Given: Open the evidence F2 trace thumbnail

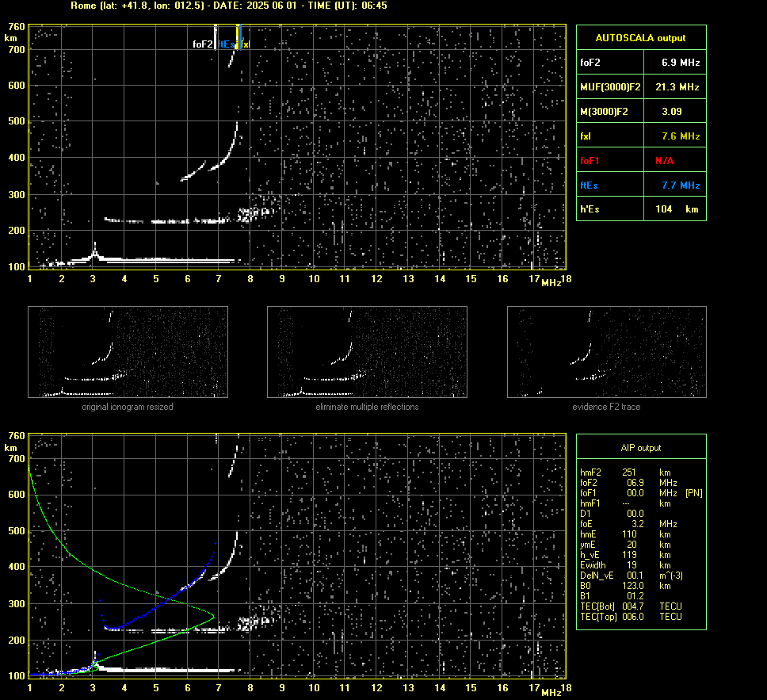Looking at the screenshot, I should point(607,352).
